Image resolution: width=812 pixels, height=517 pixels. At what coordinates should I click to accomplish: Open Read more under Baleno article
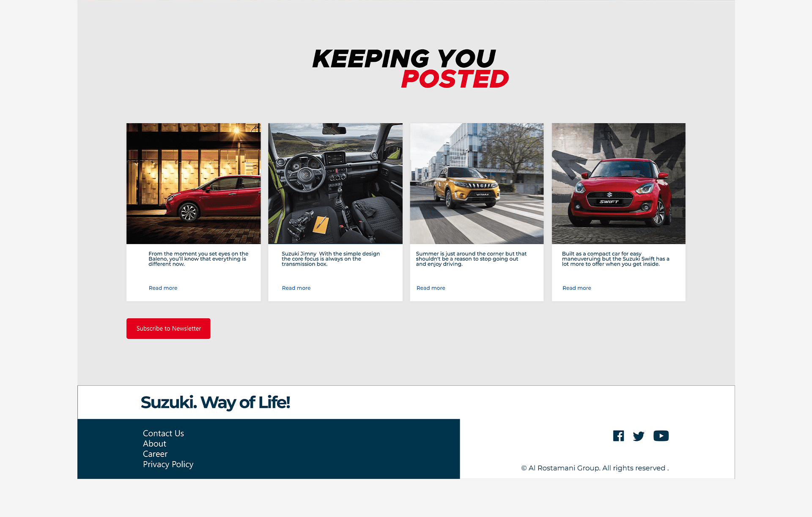(163, 288)
